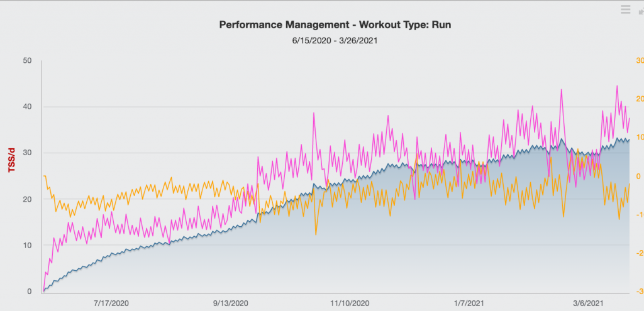The height and width of the screenshot is (311, 644).
Task: Click the 20 tick on the left axis
Action: point(27,199)
